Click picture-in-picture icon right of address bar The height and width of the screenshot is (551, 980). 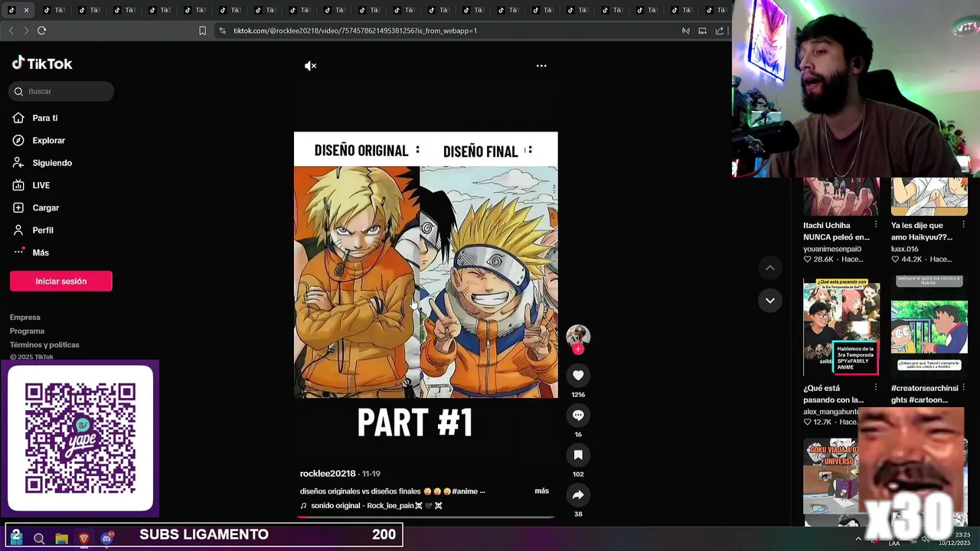point(702,31)
